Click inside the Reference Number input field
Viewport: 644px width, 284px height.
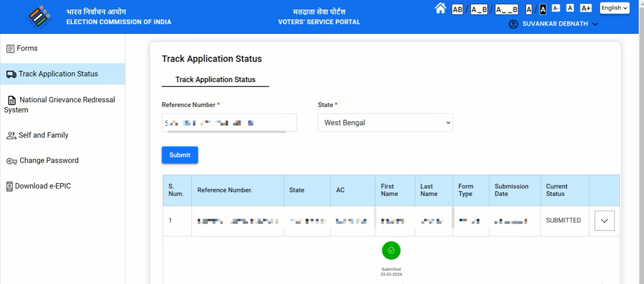tap(229, 122)
